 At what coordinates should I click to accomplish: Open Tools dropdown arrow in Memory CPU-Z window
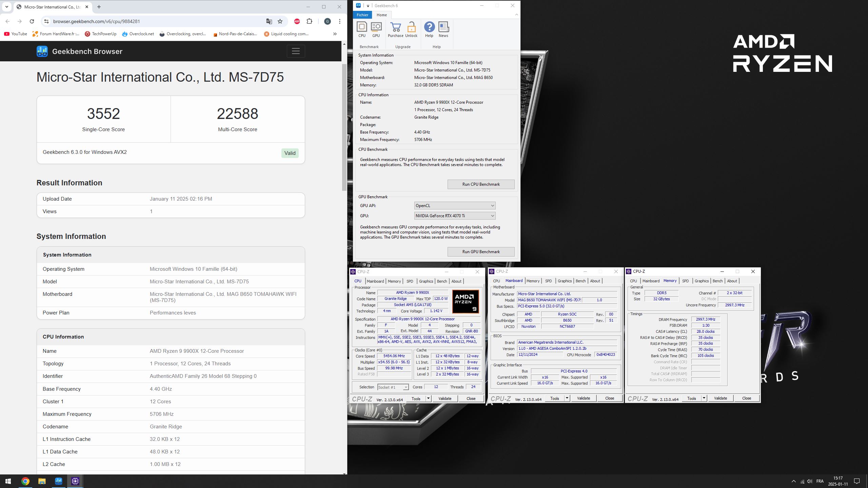pyautogui.click(x=704, y=398)
